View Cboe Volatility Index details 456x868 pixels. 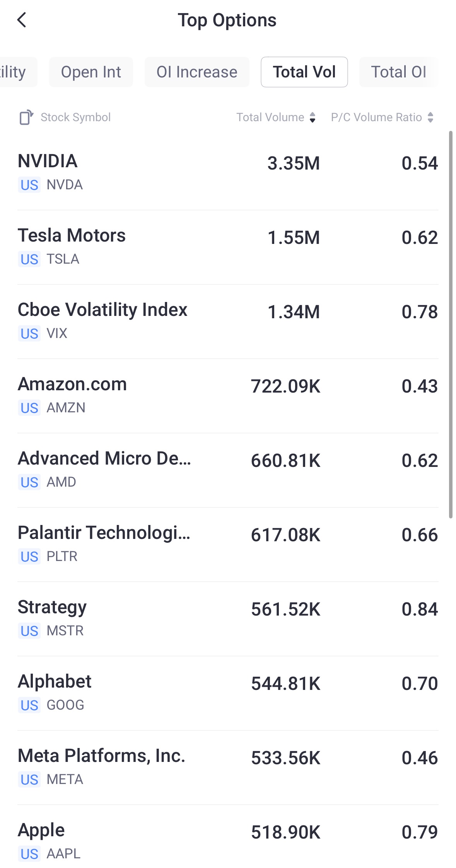point(228,321)
